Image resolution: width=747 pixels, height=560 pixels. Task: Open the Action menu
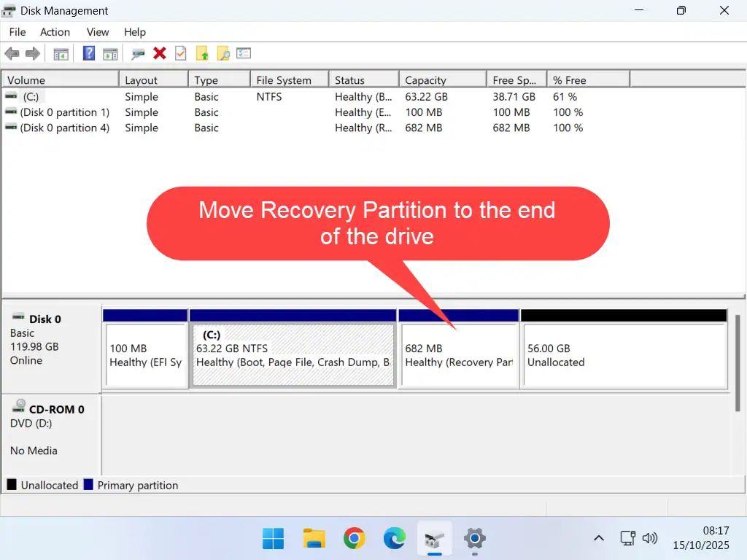55,32
